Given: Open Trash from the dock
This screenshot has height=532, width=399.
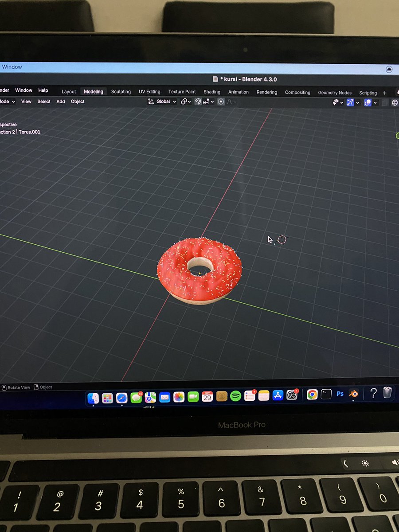Looking at the screenshot, I should pos(387,392).
